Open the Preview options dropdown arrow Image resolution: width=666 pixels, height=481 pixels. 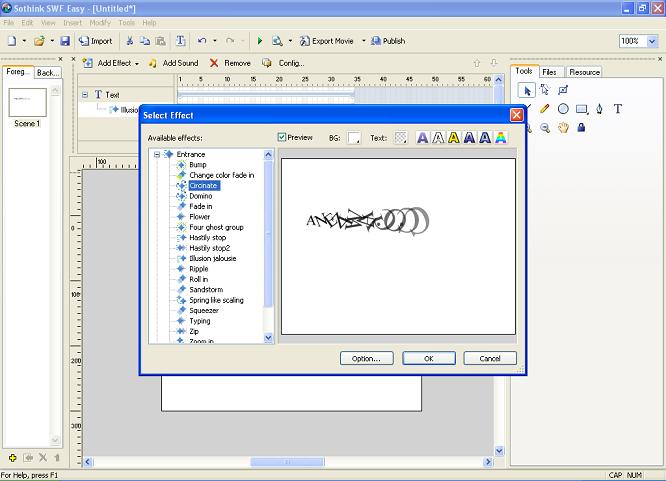290,41
